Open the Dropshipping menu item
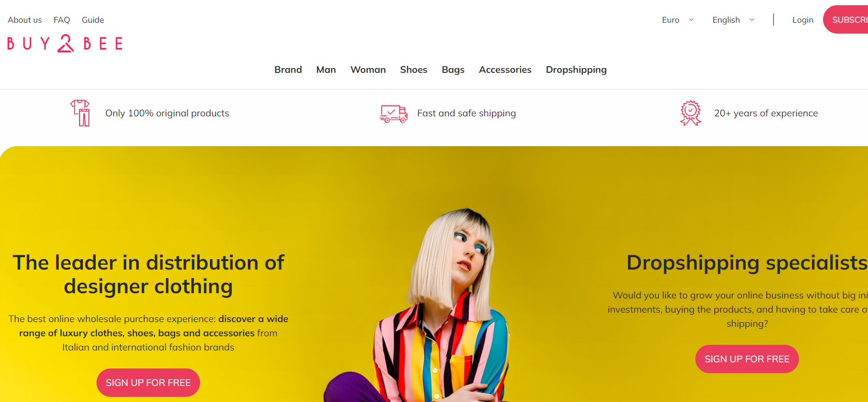Screen dimensions: 868x402 [576, 70]
